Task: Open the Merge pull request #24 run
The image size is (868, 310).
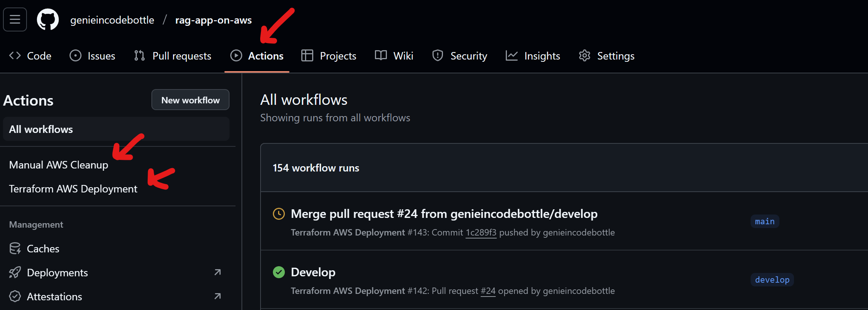Action: 444,214
